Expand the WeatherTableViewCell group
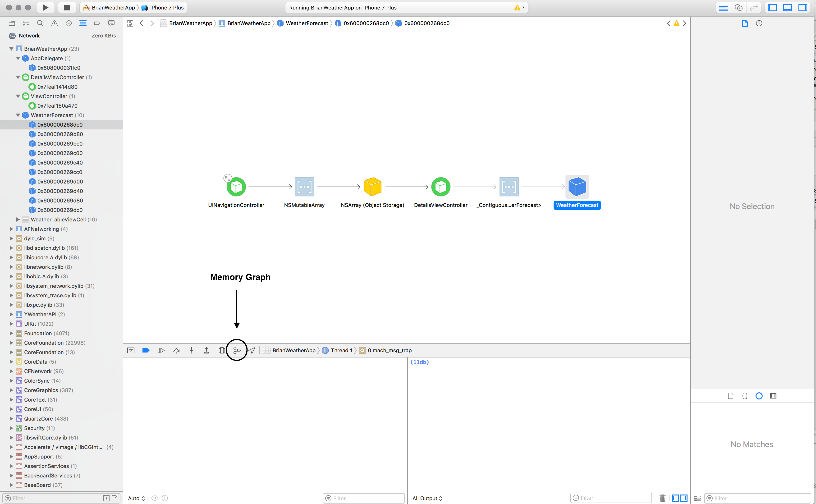The width and height of the screenshot is (816, 504). (18, 219)
